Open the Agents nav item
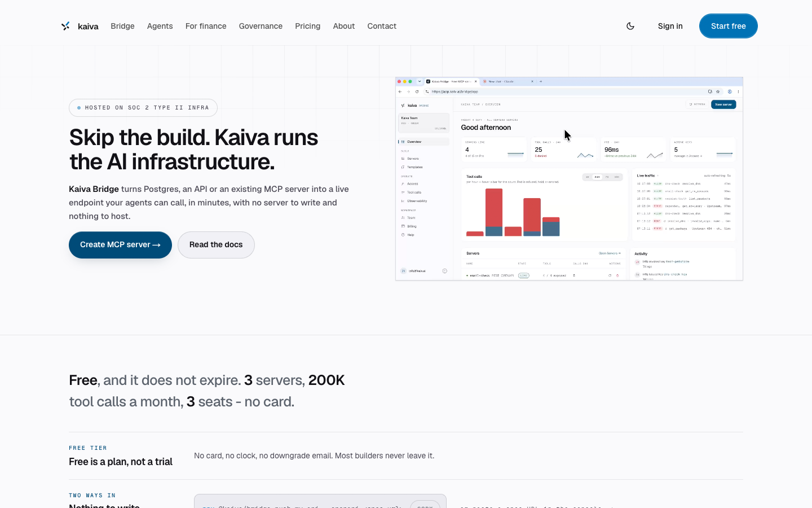 (160, 26)
